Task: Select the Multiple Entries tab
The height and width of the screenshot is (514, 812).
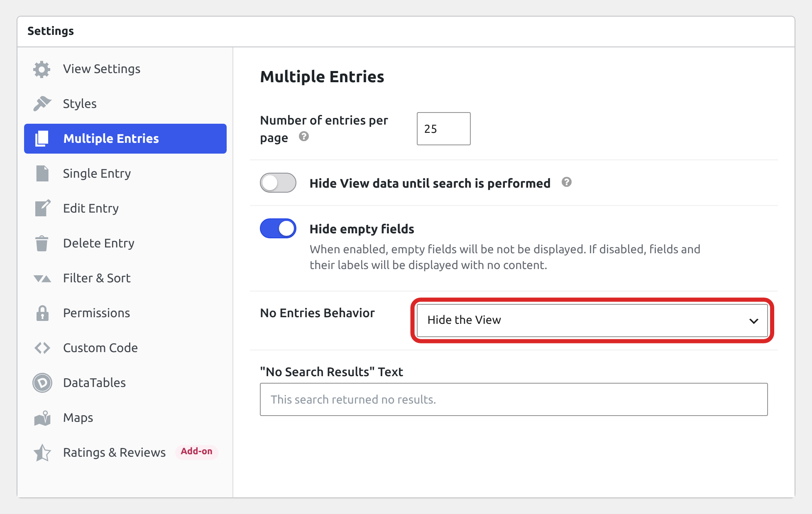Action: coord(125,139)
